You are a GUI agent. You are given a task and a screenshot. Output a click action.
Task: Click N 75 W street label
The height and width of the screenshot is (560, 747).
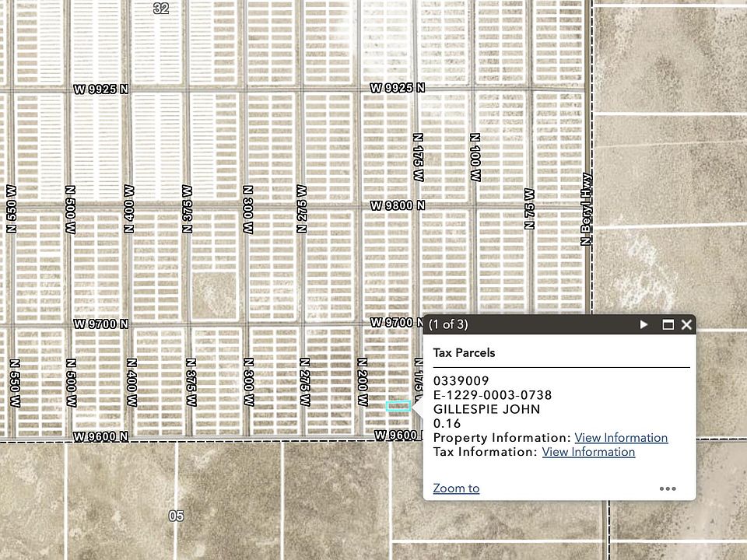coord(529,208)
